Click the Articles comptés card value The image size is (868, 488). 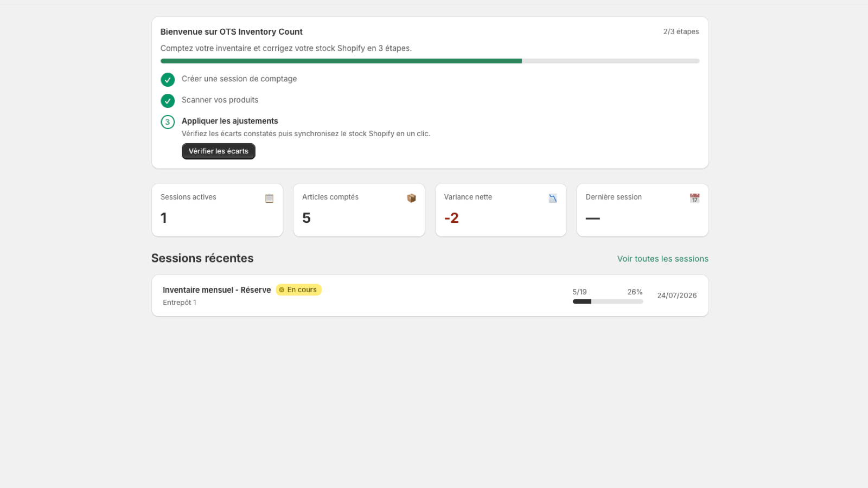307,218
